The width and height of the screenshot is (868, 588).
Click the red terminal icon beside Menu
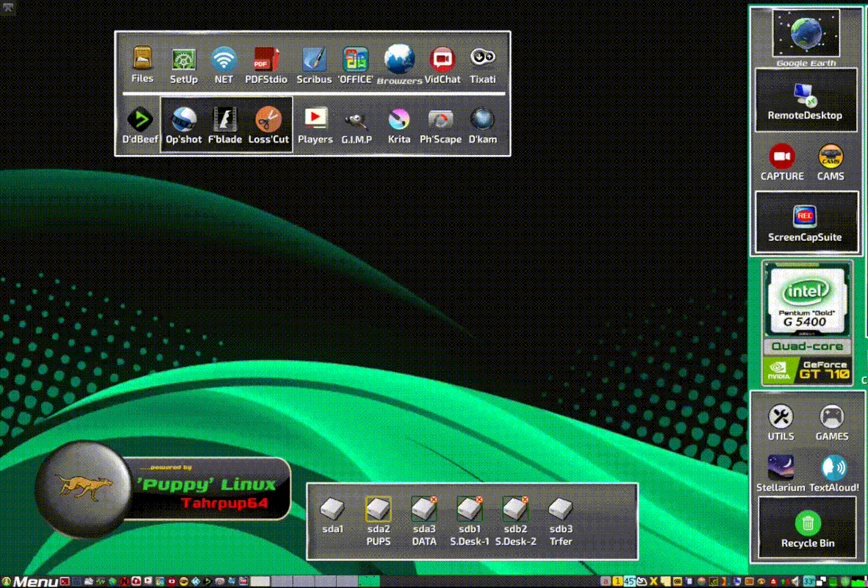(x=65, y=581)
